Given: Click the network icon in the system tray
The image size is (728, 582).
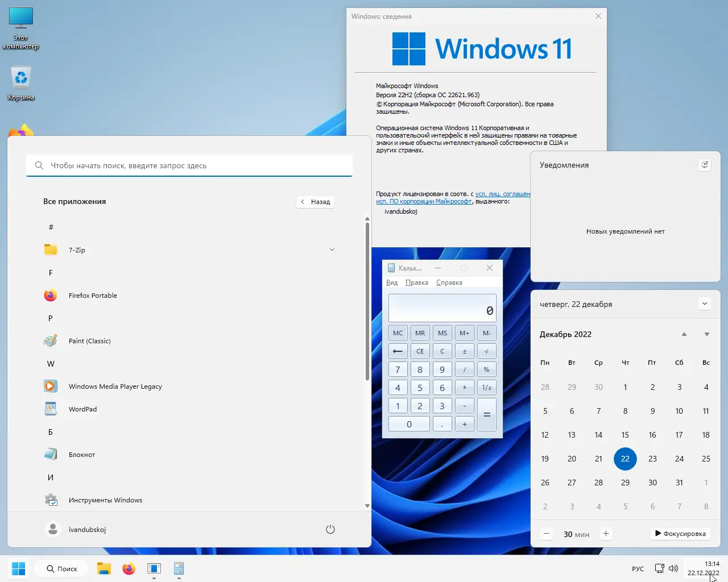Looking at the screenshot, I should 660,568.
